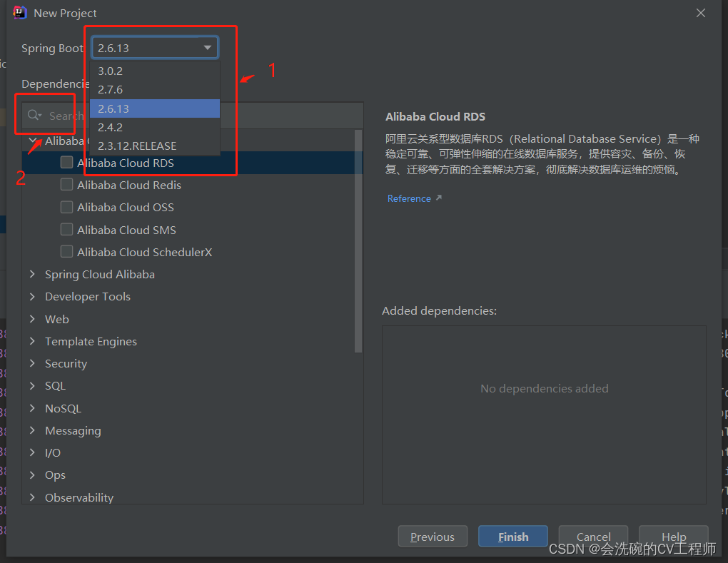Click the Finish button
The width and height of the screenshot is (728, 563).
coord(513,537)
